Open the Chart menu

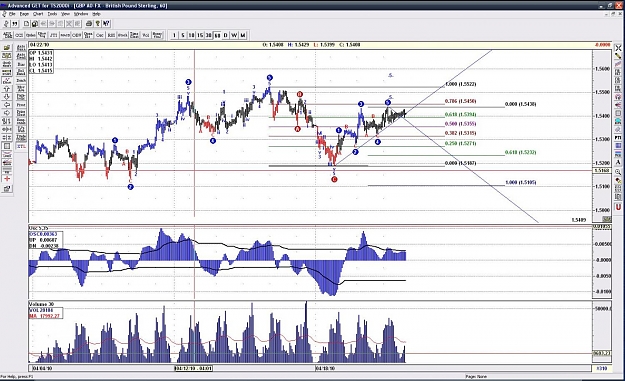[38, 14]
